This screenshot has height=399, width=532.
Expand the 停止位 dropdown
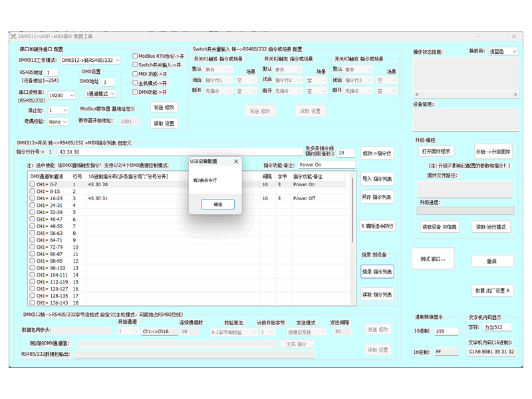pos(58,110)
